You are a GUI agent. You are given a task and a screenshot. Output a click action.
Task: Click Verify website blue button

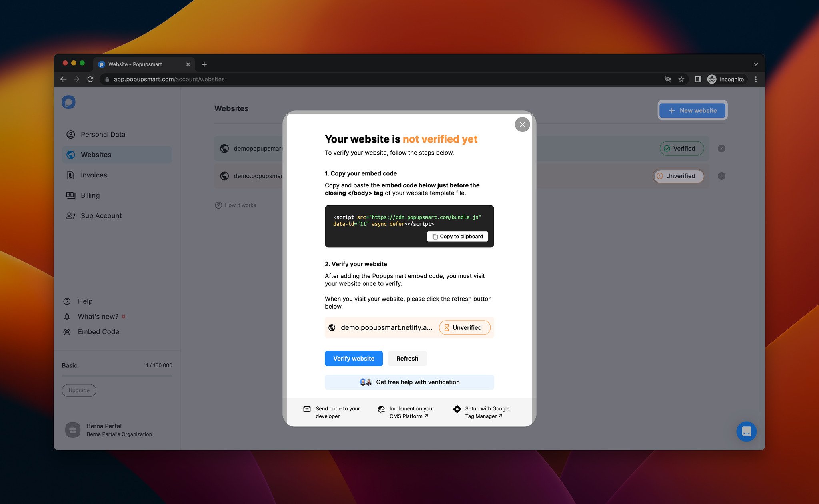pos(354,359)
